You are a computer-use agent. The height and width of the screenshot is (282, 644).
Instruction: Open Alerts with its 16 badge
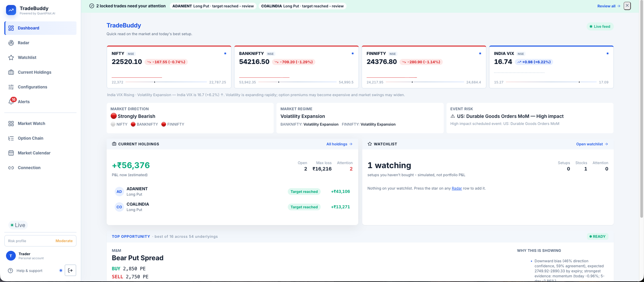point(41,102)
